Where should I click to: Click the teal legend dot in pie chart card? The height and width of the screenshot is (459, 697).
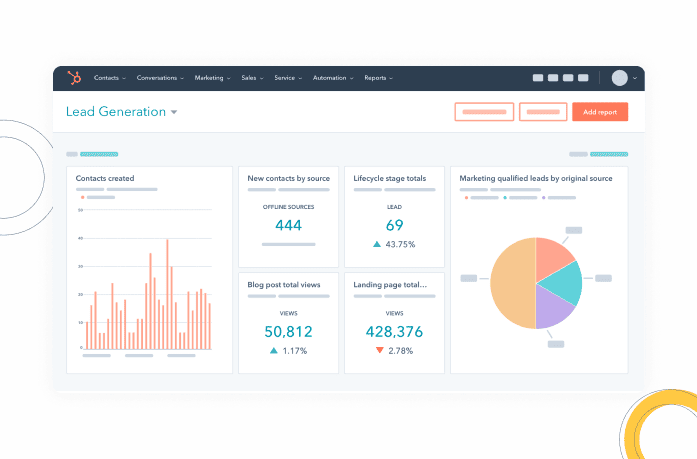coord(505,198)
